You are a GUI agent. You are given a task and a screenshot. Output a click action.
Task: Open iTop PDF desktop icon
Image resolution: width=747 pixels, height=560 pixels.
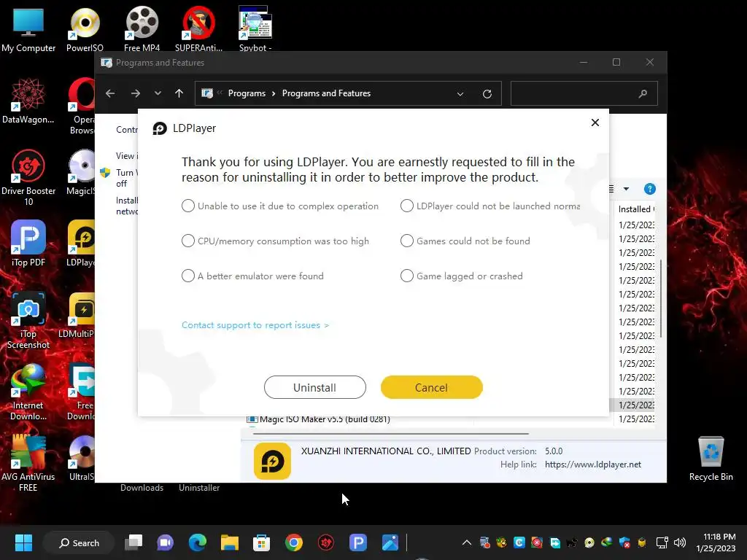pos(28,244)
